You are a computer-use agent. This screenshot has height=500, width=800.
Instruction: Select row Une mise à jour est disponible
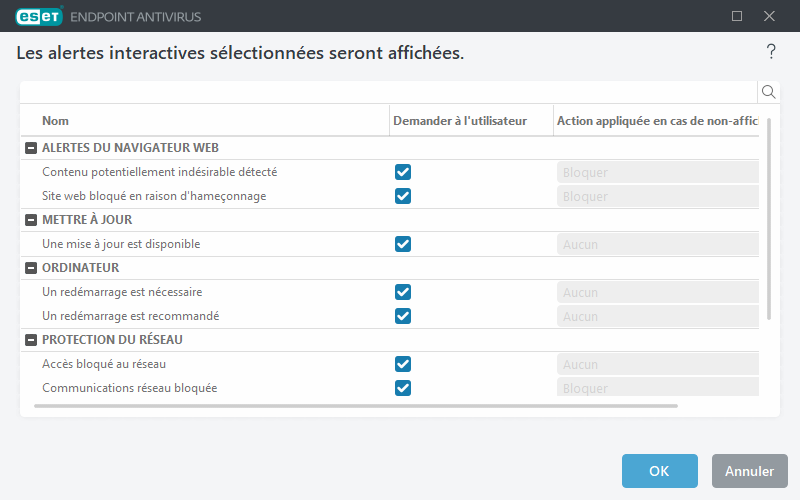[x=390, y=244]
